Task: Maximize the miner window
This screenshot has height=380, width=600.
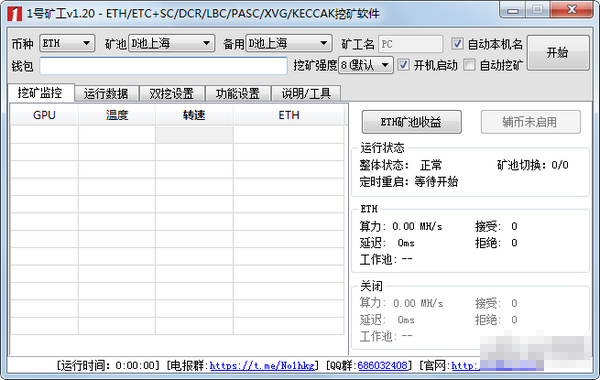Action: click(x=538, y=10)
